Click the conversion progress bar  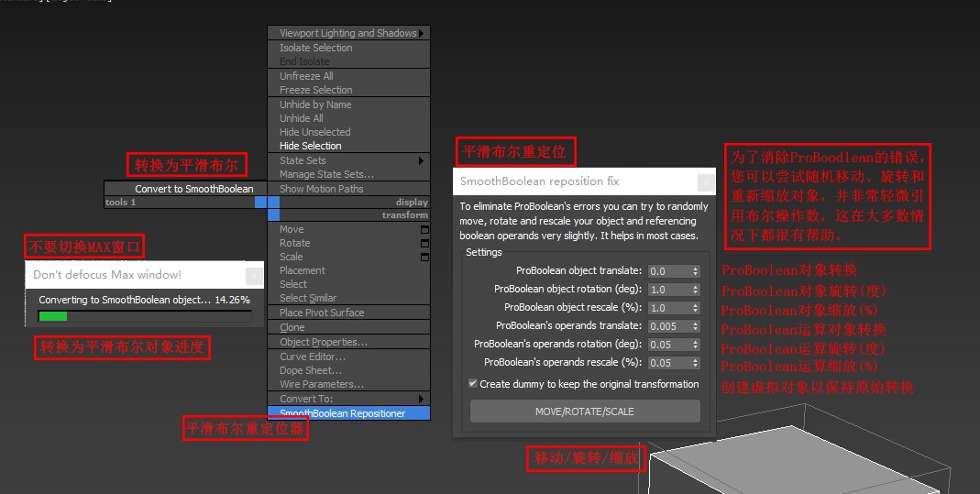(x=144, y=316)
